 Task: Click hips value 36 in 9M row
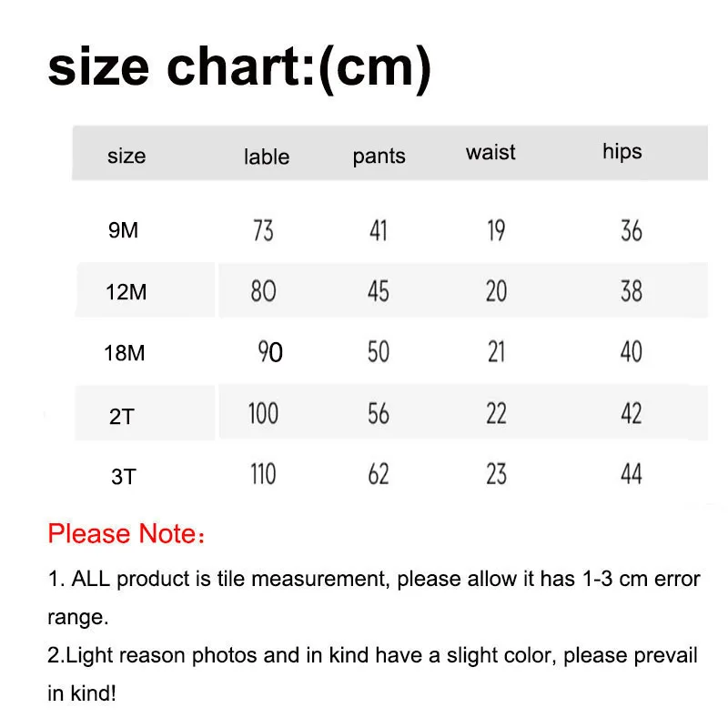[631, 231]
